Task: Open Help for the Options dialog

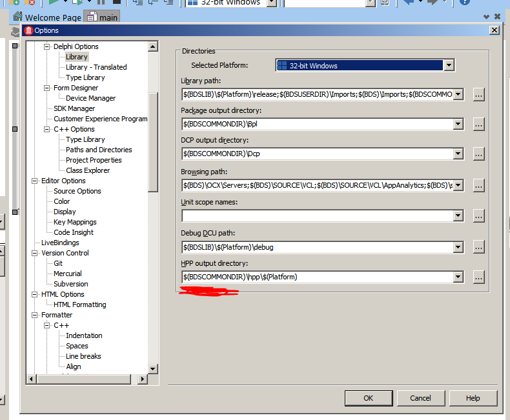Action: (473, 398)
